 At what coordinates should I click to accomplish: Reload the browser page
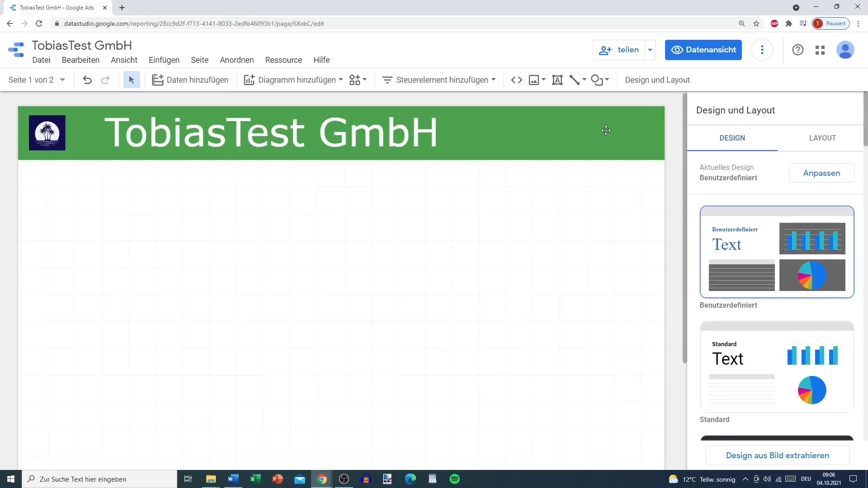click(39, 23)
